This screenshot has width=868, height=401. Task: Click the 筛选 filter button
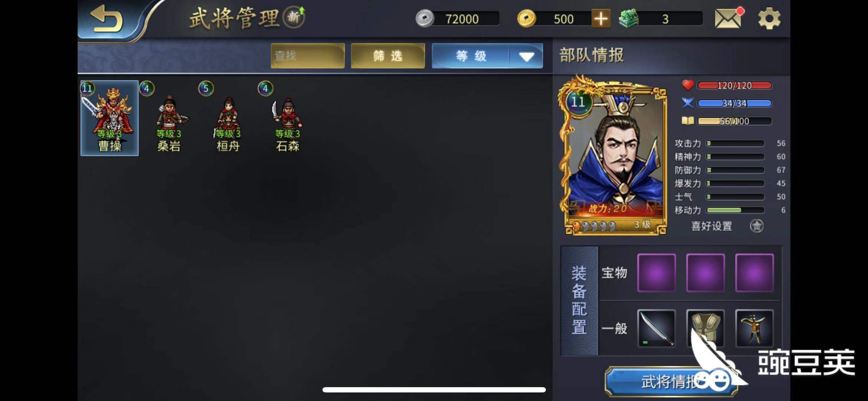388,56
